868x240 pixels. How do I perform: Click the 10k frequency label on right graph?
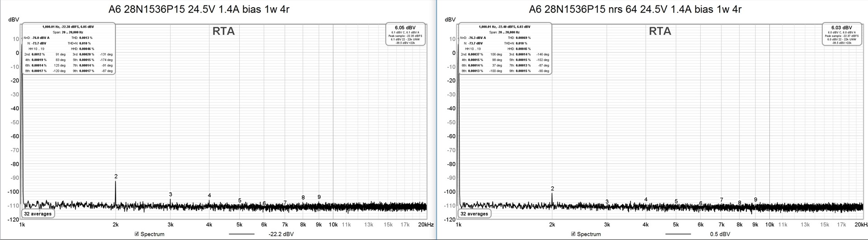[x=769, y=225]
